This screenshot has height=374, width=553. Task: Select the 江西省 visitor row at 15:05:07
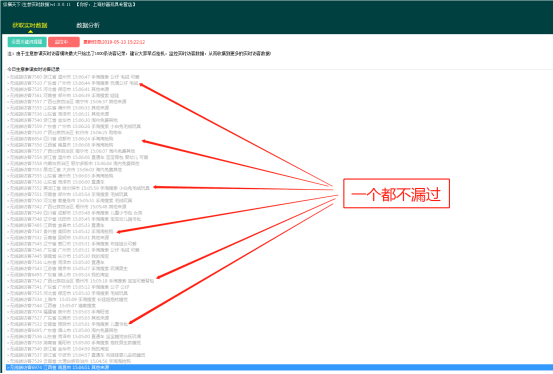[51, 306]
